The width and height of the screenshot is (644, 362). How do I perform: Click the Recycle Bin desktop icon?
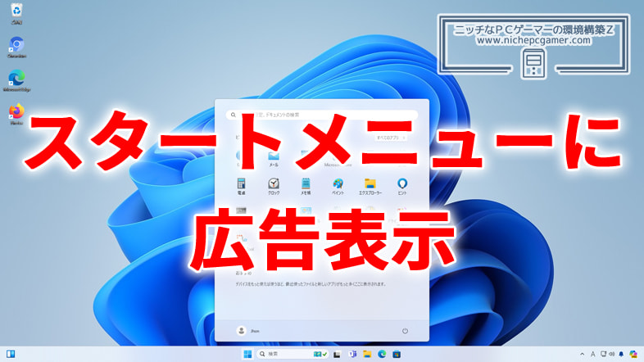pyautogui.click(x=16, y=11)
